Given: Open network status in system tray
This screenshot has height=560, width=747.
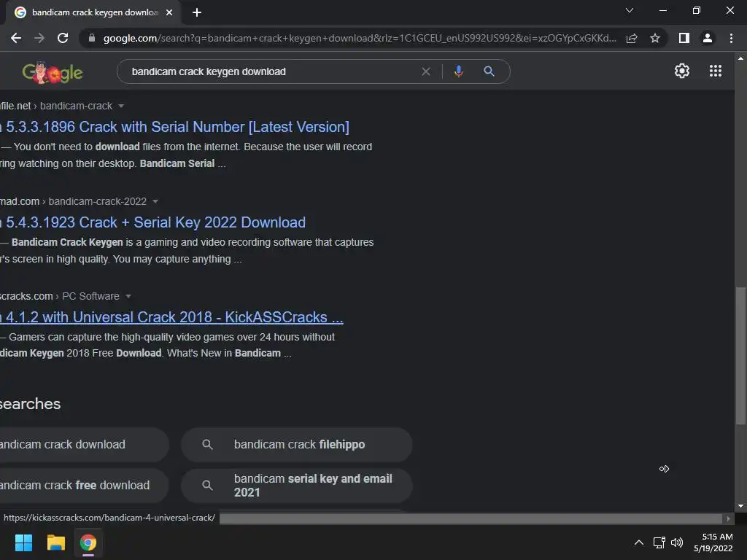Looking at the screenshot, I should point(659,542).
